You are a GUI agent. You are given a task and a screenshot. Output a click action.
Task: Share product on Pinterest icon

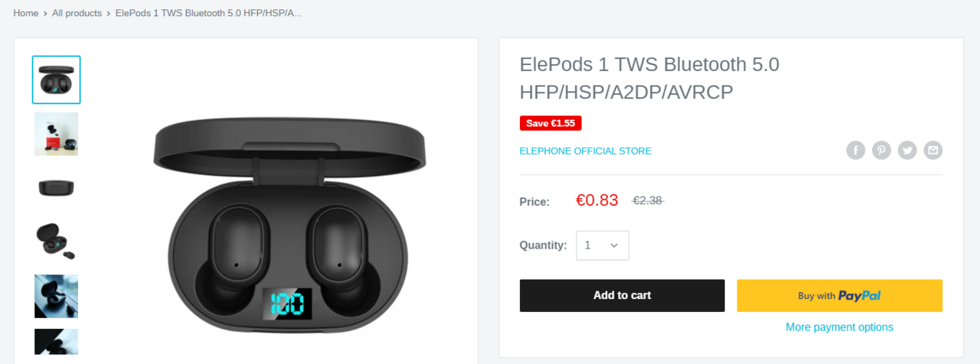881,150
